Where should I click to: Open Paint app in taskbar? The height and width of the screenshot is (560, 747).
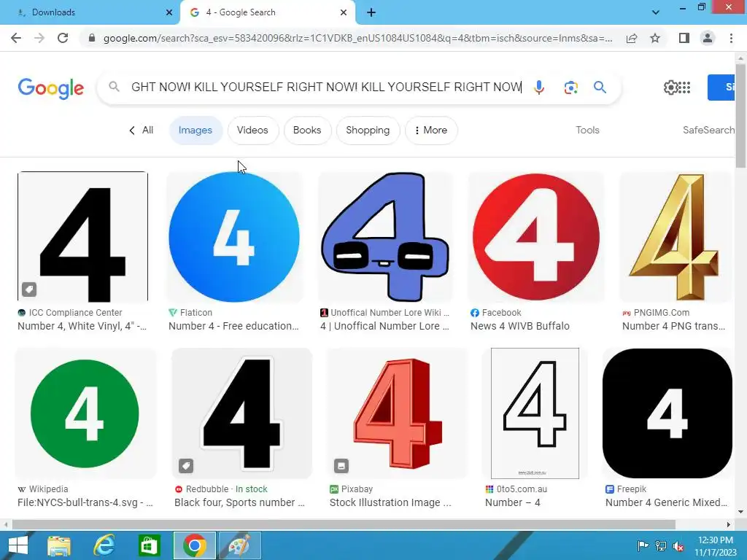click(239, 545)
